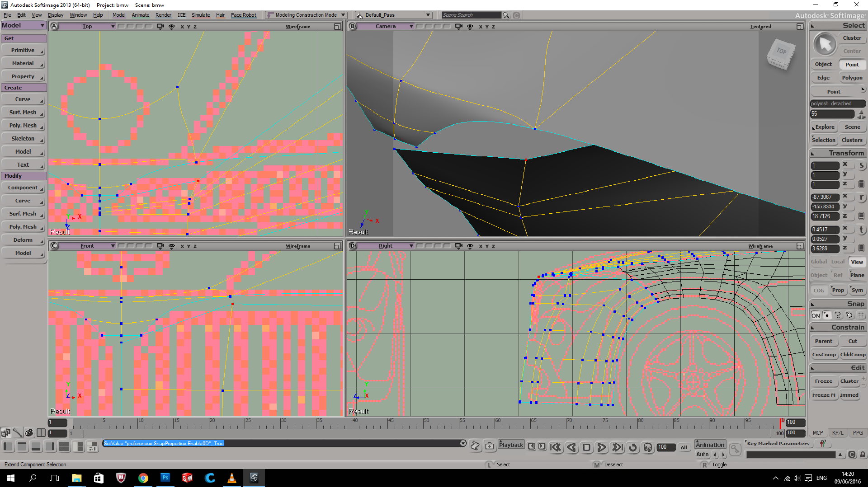This screenshot has height=488, width=868.
Task: Click the curve snap icon in Snap panel
Action: point(838,315)
